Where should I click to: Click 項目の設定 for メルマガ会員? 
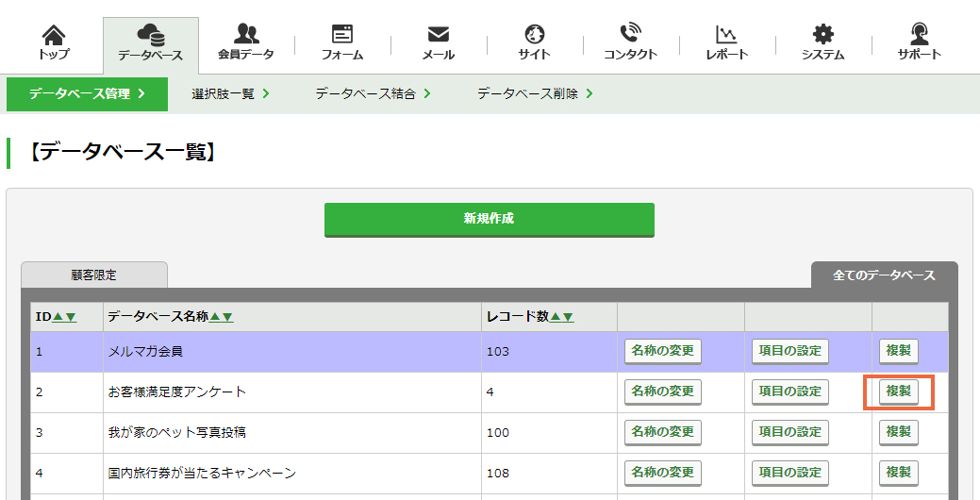tap(790, 351)
